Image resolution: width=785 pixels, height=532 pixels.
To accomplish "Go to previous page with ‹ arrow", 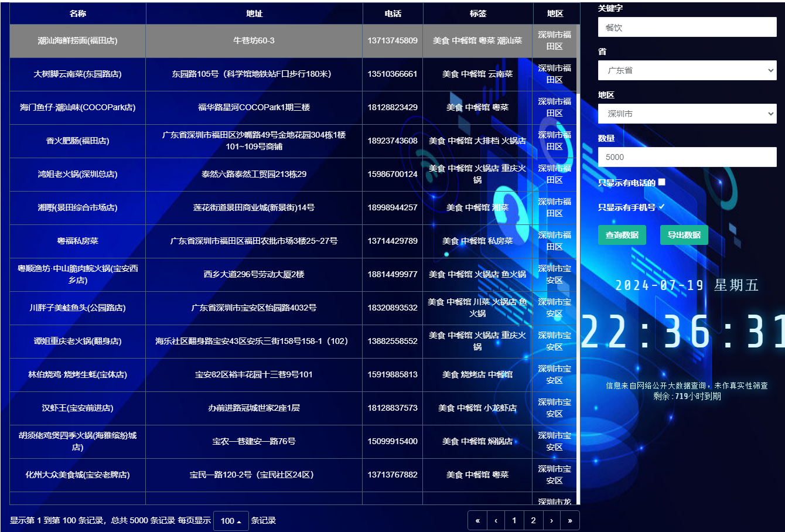I will click(x=496, y=520).
